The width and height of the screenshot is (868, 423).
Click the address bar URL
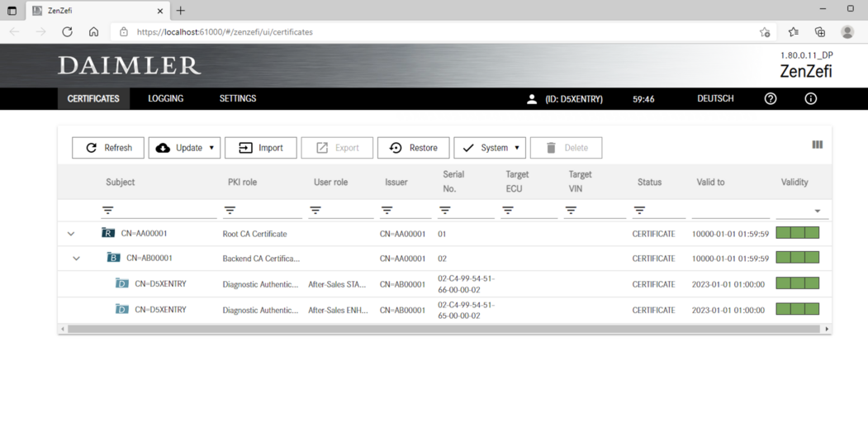(x=225, y=32)
